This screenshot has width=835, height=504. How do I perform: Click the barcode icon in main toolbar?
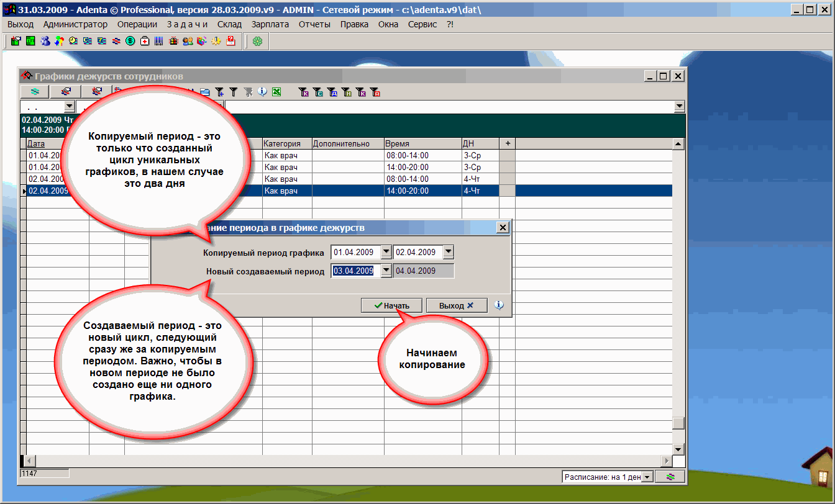pos(159,42)
